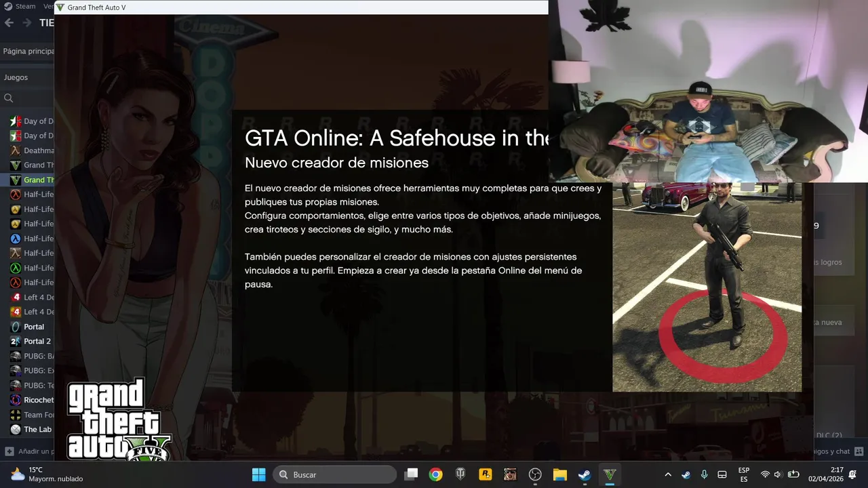Open the Windows Start menu

click(x=258, y=474)
